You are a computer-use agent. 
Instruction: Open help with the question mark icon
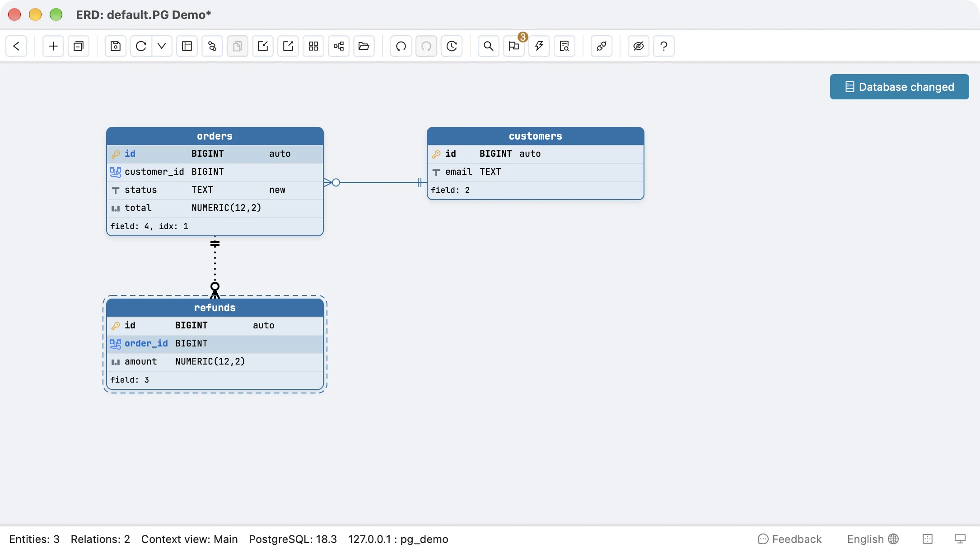click(x=664, y=46)
